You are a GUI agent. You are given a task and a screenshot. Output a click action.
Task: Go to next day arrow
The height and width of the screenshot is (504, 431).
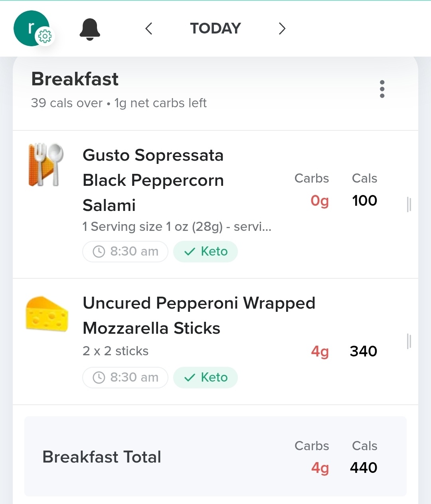[282, 29]
